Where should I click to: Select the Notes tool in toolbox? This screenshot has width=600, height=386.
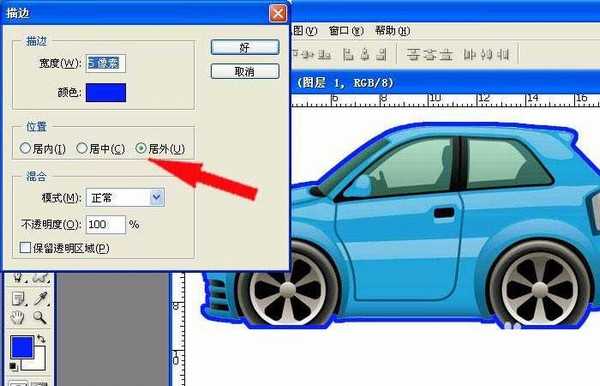coord(18,298)
